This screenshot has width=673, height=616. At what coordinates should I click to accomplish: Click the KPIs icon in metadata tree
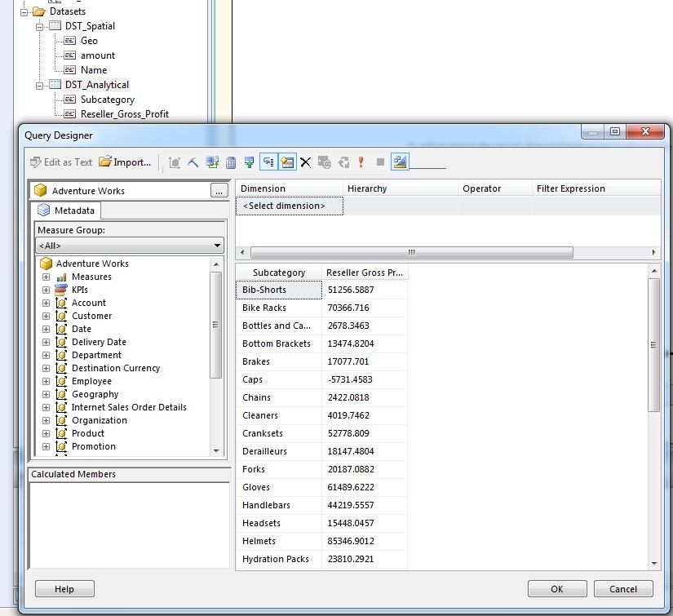61,290
